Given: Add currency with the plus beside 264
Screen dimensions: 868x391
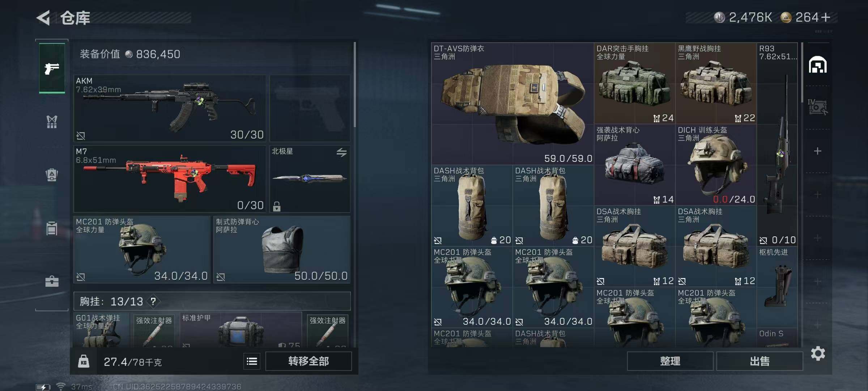Looking at the screenshot, I should point(826,17).
